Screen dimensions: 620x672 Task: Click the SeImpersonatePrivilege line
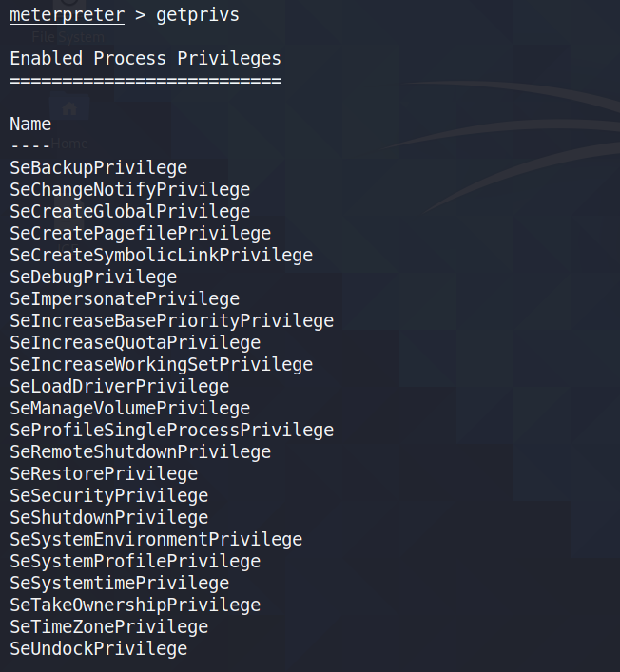tap(125, 299)
